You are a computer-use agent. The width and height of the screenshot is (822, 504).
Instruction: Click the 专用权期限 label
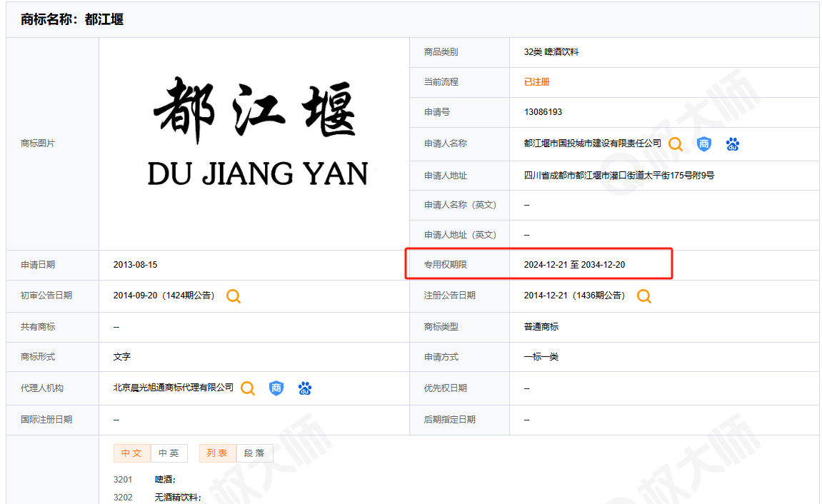coord(446,265)
